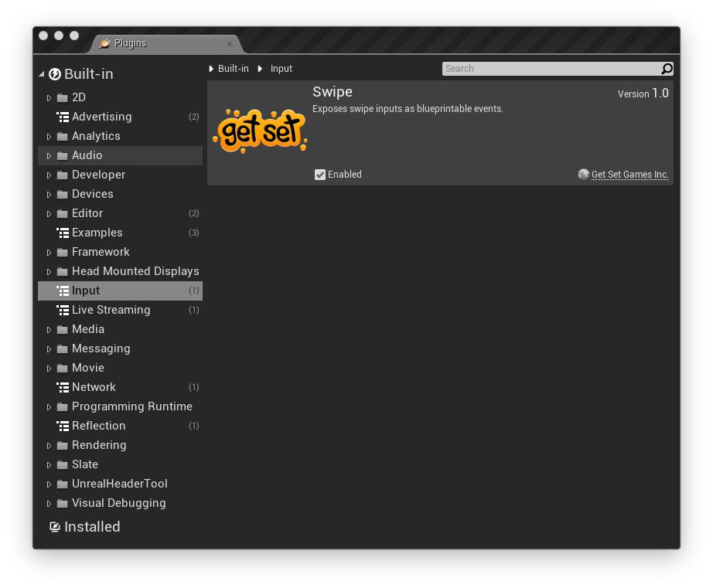
Task: Click the Messaging folder icon
Action: (x=63, y=348)
